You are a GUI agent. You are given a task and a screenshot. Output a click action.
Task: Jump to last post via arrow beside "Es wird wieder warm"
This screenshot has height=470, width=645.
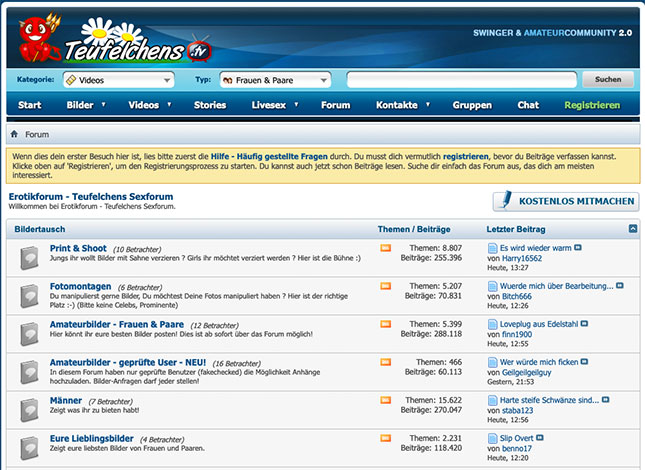578,247
